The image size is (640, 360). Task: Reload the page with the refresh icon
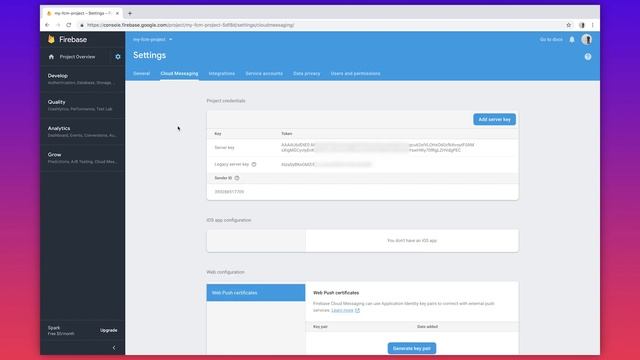coord(69,25)
